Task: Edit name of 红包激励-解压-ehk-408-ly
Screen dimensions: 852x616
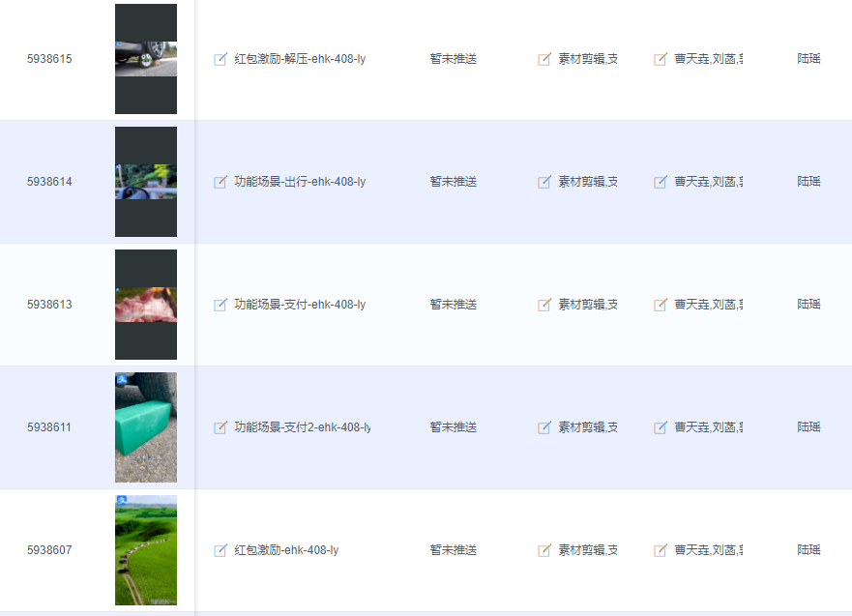Action: 220,59
